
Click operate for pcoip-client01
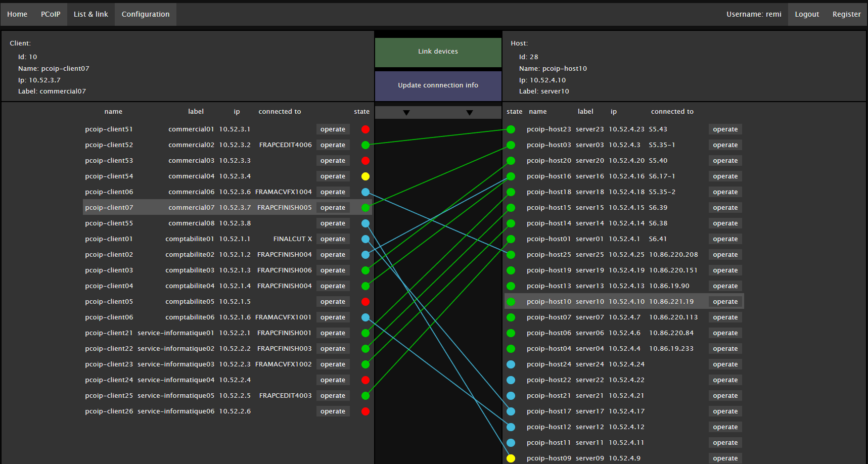pos(333,239)
